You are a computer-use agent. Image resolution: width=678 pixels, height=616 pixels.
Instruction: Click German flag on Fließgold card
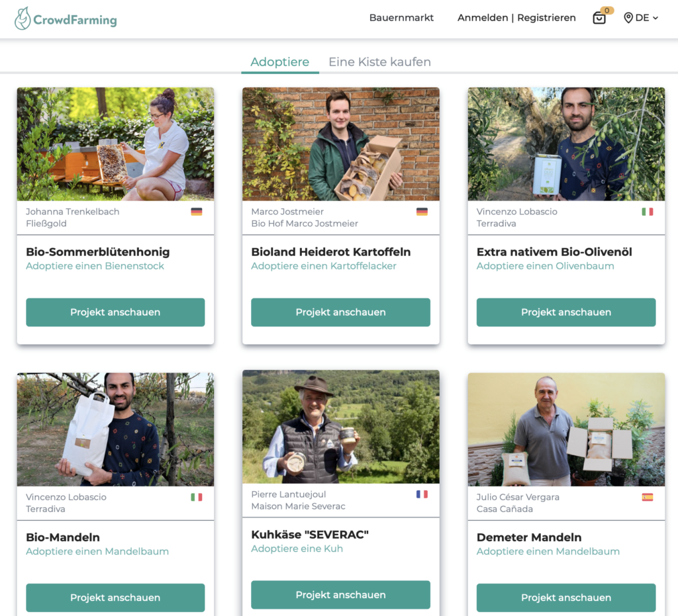coord(196,212)
